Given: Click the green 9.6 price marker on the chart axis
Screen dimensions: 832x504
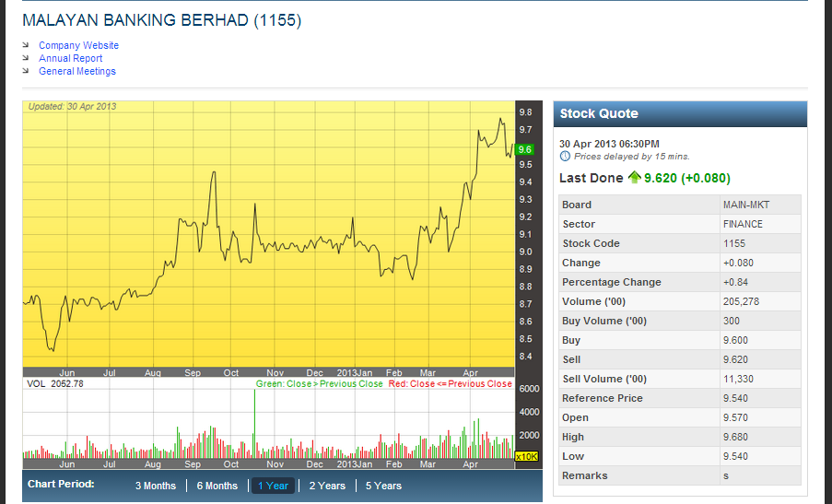Looking at the screenshot, I should pyautogui.click(x=525, y=148).
